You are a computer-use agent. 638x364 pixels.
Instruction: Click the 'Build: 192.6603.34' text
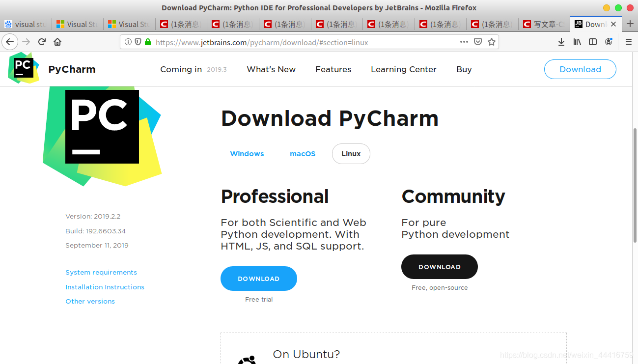click(96, 231)
